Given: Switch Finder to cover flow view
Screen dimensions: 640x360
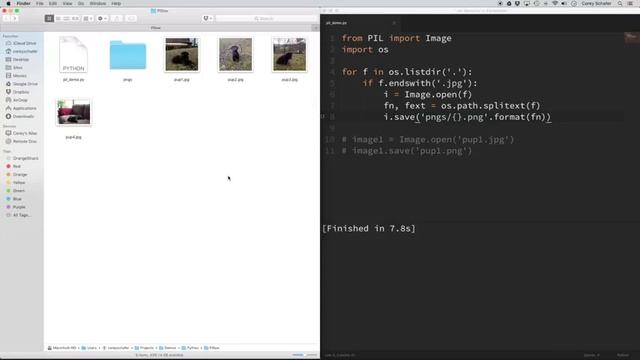Looking at the screenshot, I should (x=75, y=18).
